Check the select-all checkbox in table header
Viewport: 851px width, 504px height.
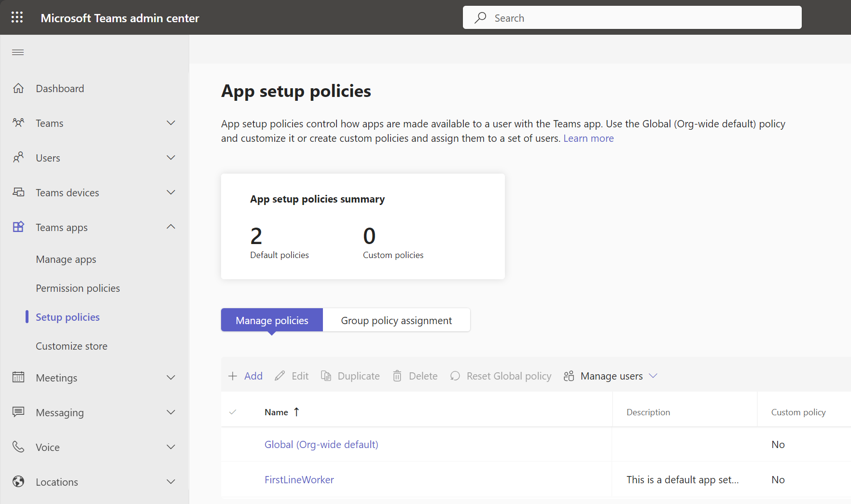tap(233, 412)
